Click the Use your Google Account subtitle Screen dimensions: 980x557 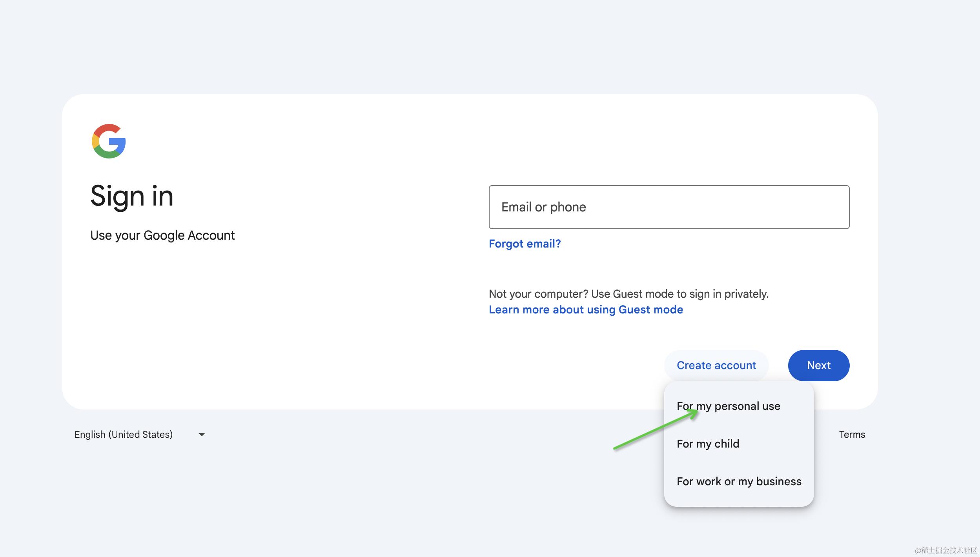point(162,235)
